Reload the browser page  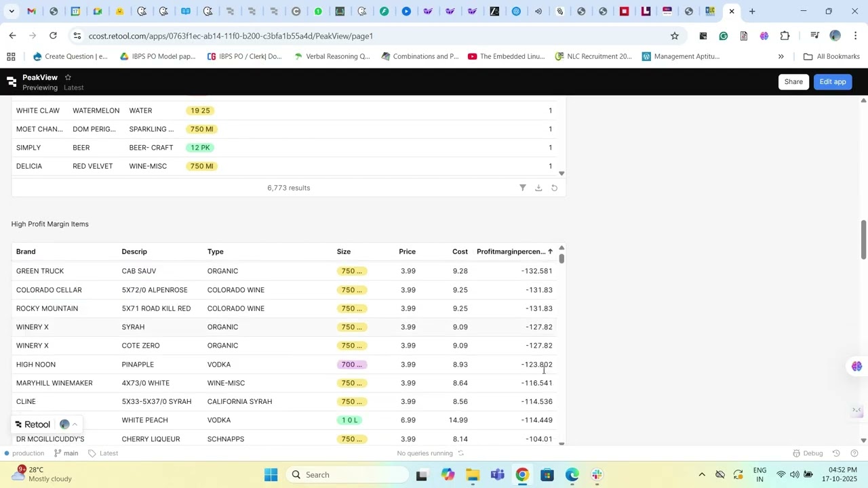(53, 35)
